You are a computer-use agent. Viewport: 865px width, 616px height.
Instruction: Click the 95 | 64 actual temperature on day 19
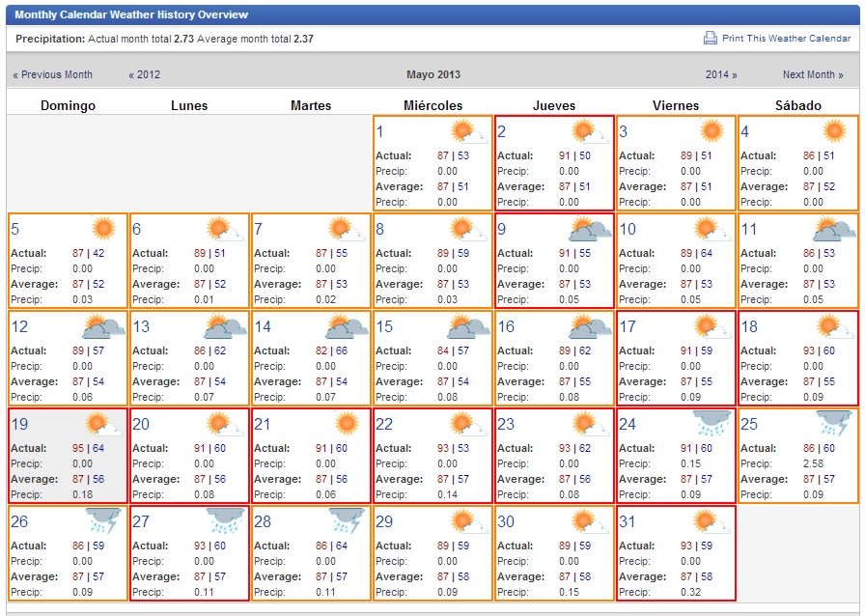click(x=88, y=448)
